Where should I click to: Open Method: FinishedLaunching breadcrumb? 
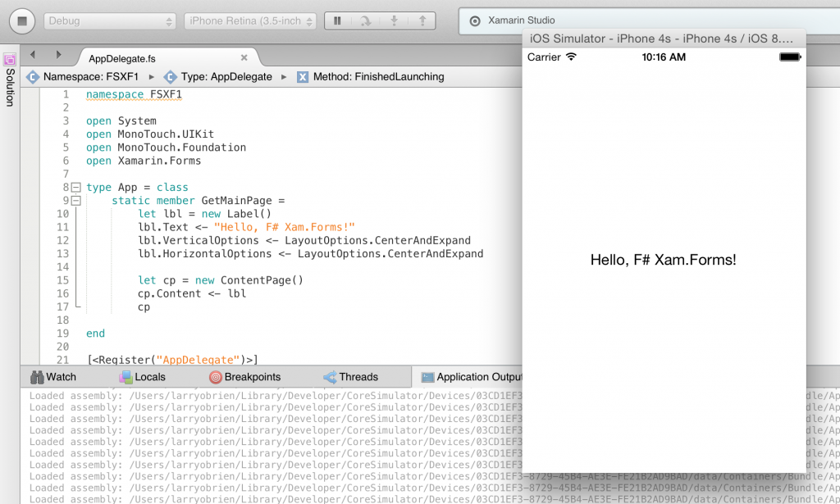pos(379,77)
